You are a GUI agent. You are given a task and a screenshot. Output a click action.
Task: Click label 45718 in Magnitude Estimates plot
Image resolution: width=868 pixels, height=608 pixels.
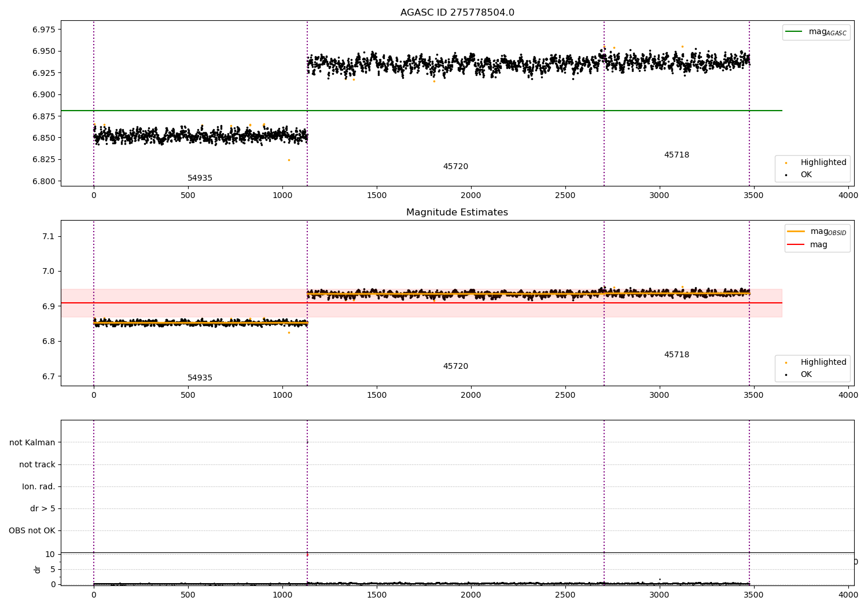676,355
